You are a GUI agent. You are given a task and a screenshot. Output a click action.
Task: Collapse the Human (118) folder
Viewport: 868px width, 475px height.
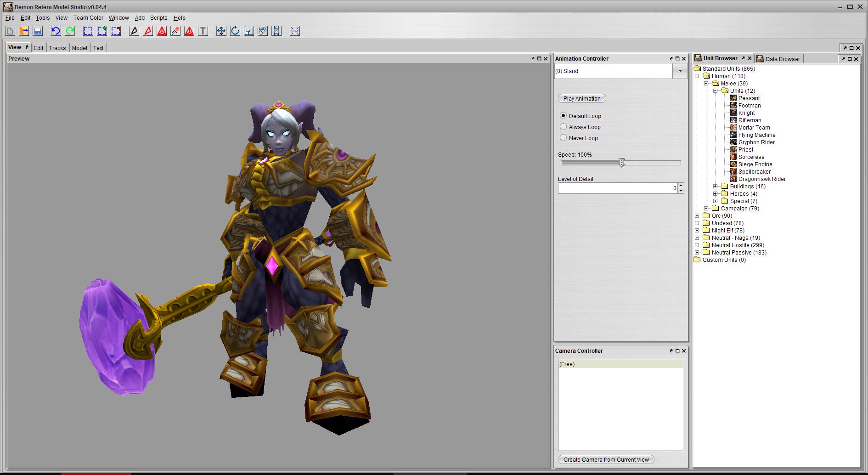point(697,76)
